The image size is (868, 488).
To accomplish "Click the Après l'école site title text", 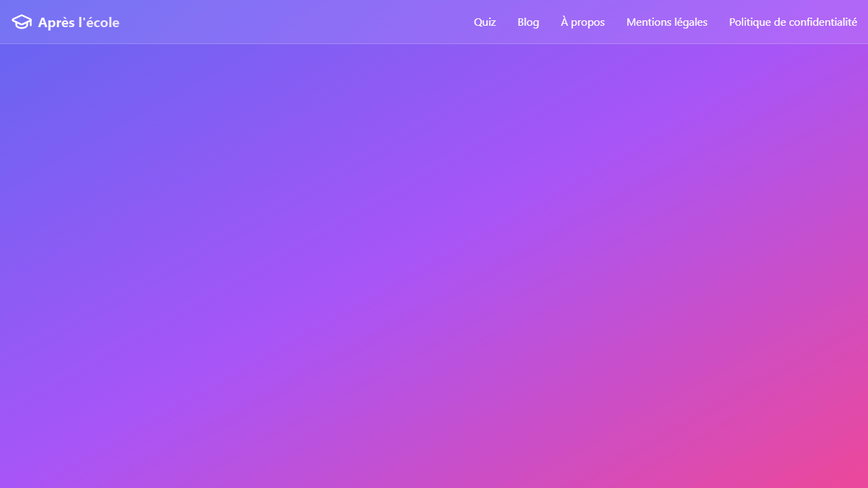I will [79, 22].
